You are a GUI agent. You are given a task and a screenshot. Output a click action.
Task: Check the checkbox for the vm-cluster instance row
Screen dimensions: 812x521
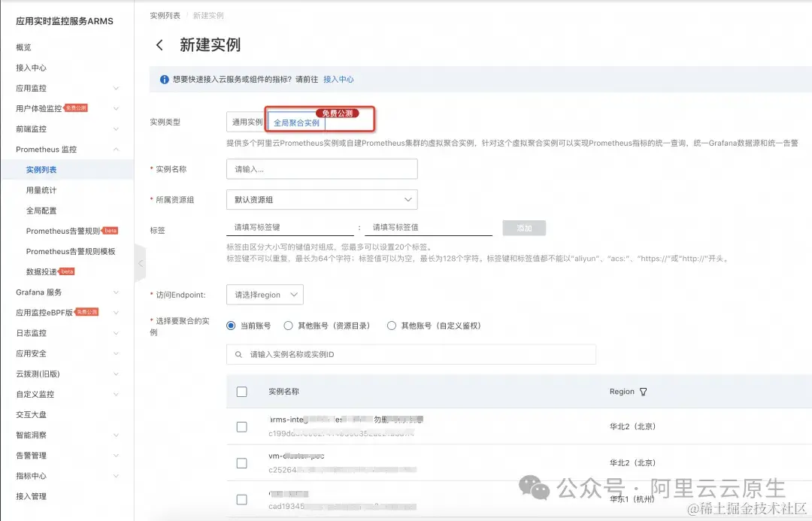click(x=241, y=463)
